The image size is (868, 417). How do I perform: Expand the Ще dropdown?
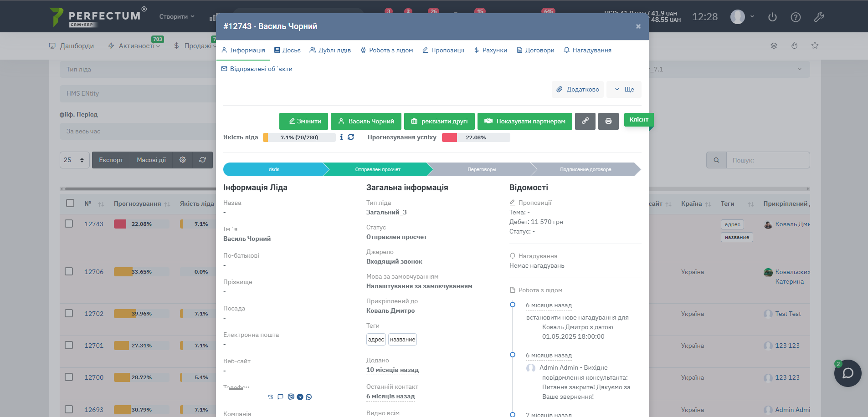(624, 89)
